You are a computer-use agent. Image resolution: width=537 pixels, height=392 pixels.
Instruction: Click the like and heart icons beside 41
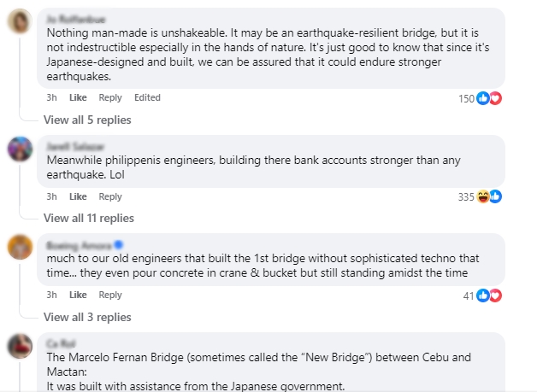point(489,295)
